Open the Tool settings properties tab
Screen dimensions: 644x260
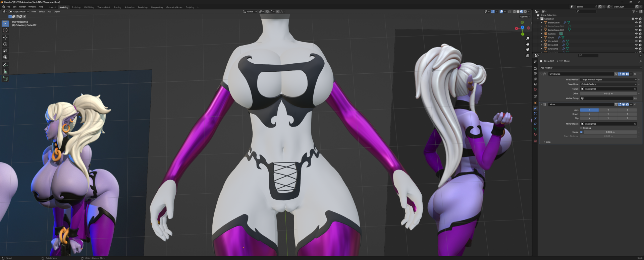click(535, 62)
